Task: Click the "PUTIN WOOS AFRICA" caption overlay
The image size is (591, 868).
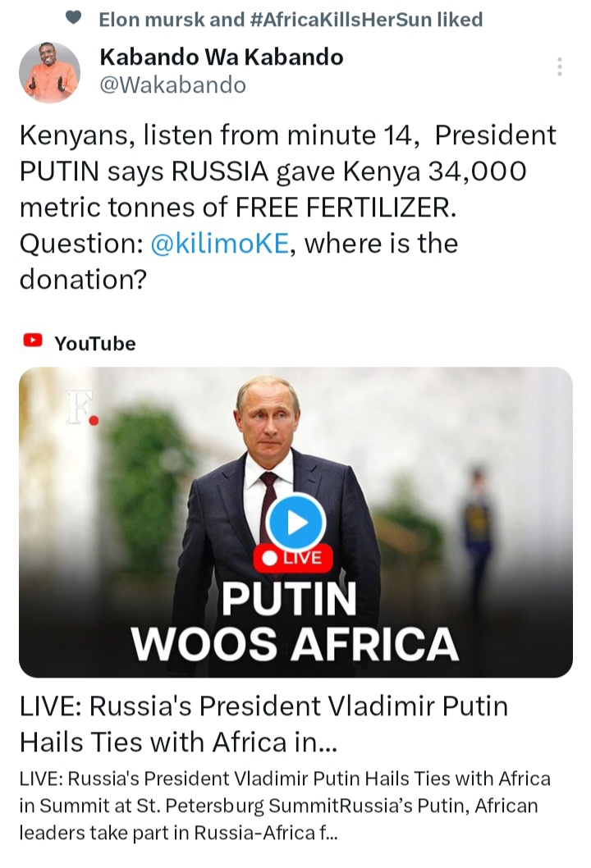Action: tap(293, 622)
